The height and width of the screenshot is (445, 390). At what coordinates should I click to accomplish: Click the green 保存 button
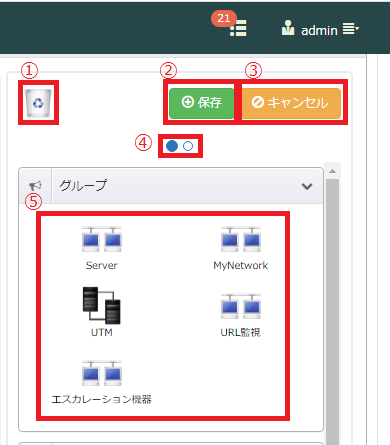202,103
